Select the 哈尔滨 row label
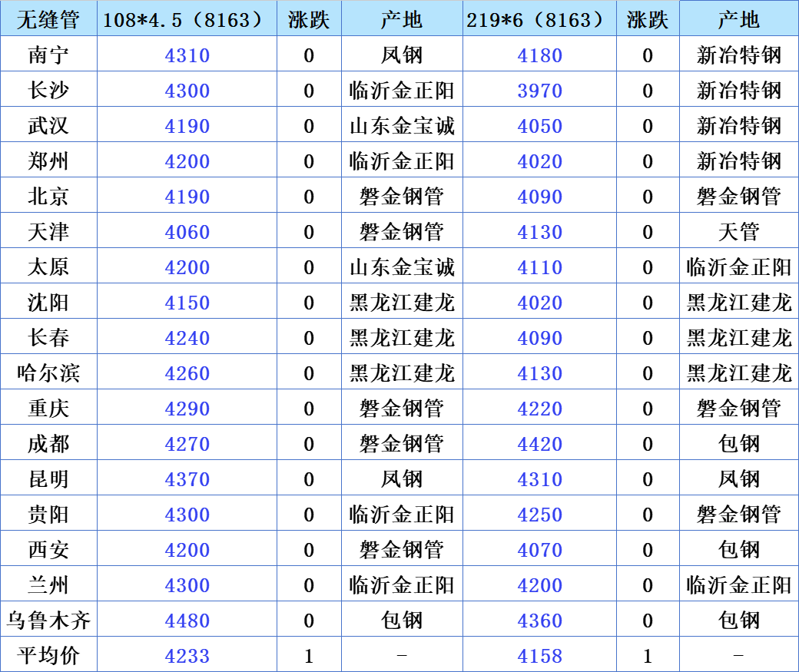 pos(48,373)
